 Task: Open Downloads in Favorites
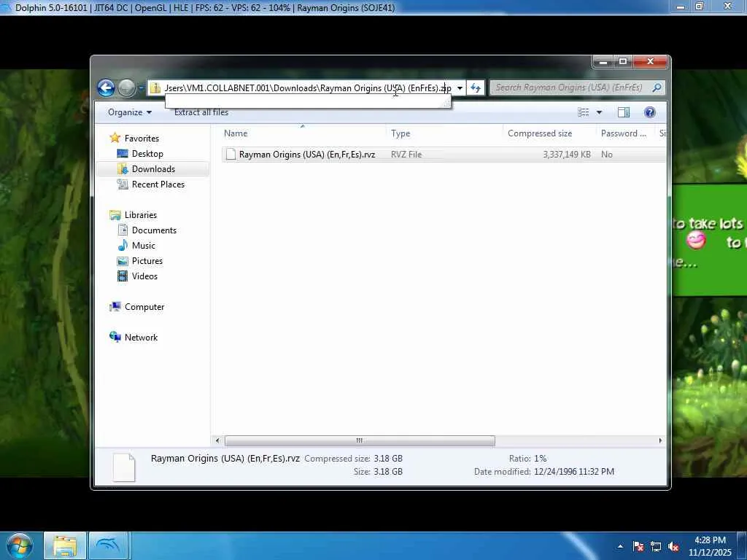[153, 169]
